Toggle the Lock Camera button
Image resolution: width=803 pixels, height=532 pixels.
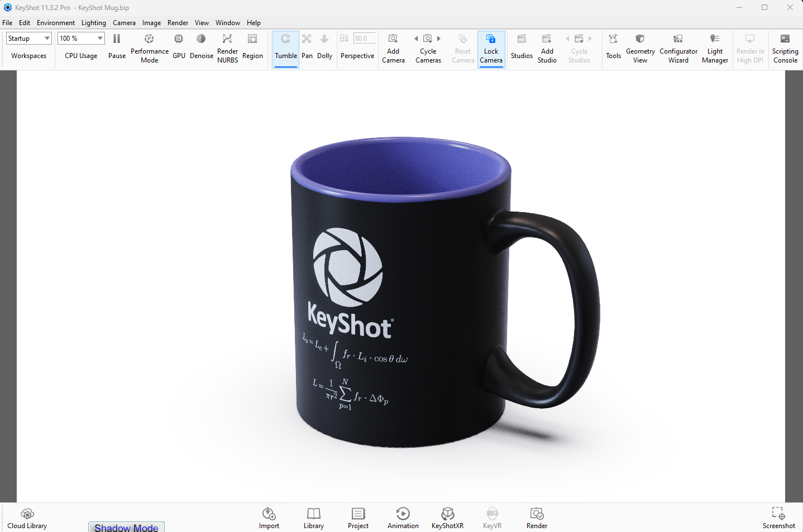click(491, 49)
